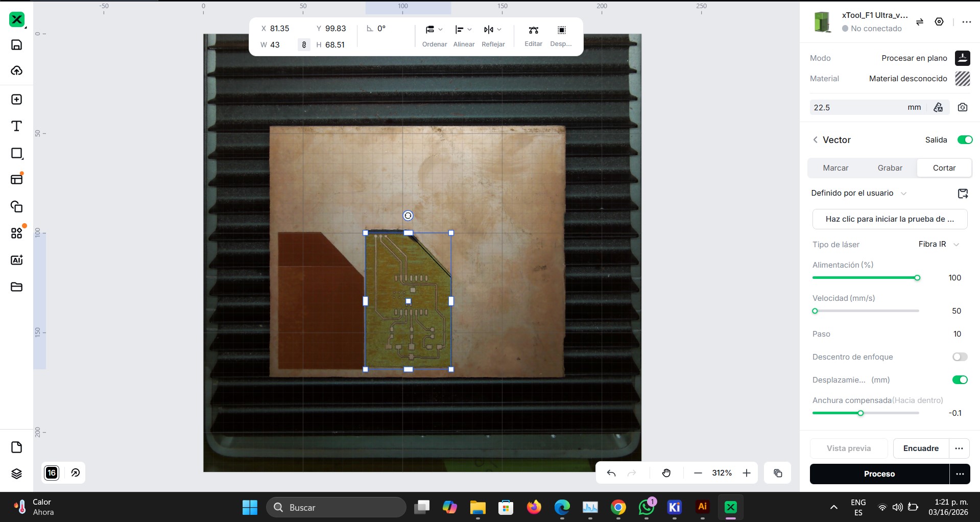
Task: Open the Layers panel icon
Action: [17, 473]
